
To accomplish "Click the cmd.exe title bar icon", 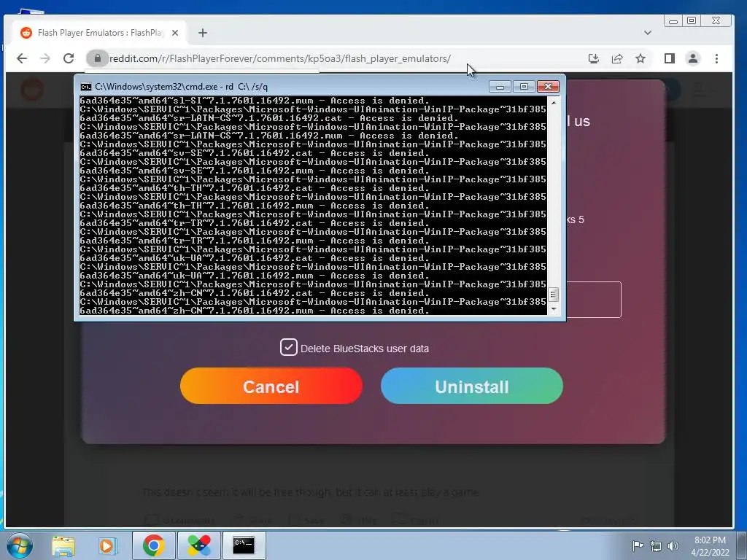I will pyautogui.click(x=86, y=87).
